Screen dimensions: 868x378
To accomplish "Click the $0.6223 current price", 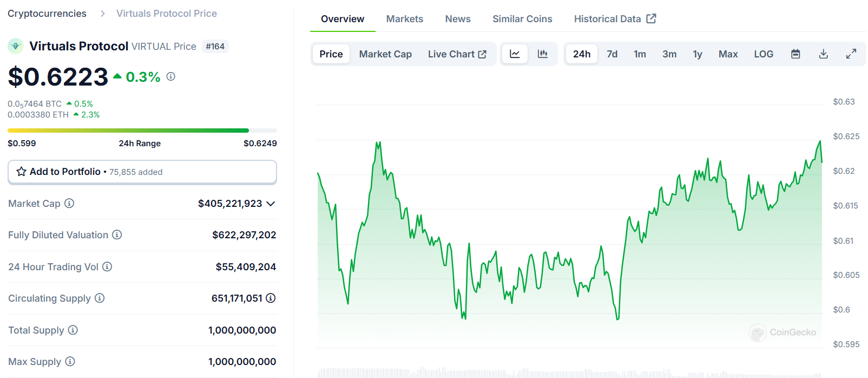I will pyautogui.click(x=58, y=76).
